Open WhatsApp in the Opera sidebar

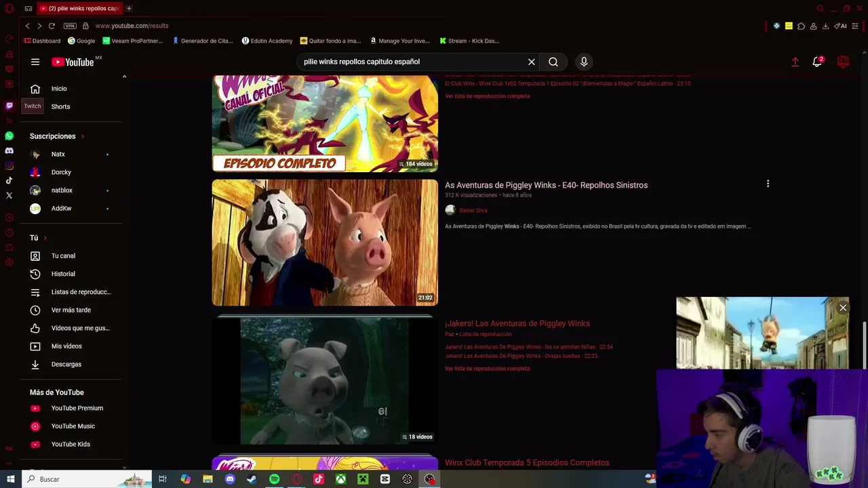pos(9,136)
